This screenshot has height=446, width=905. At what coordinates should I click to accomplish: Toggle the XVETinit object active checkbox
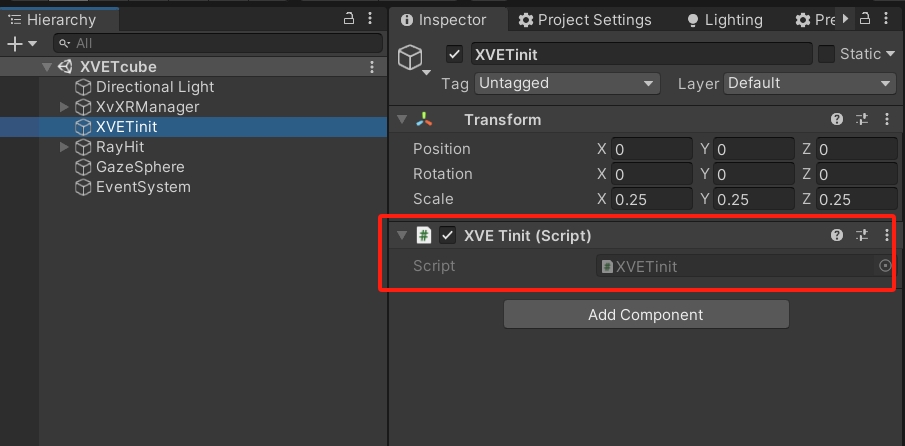point(454,54)
